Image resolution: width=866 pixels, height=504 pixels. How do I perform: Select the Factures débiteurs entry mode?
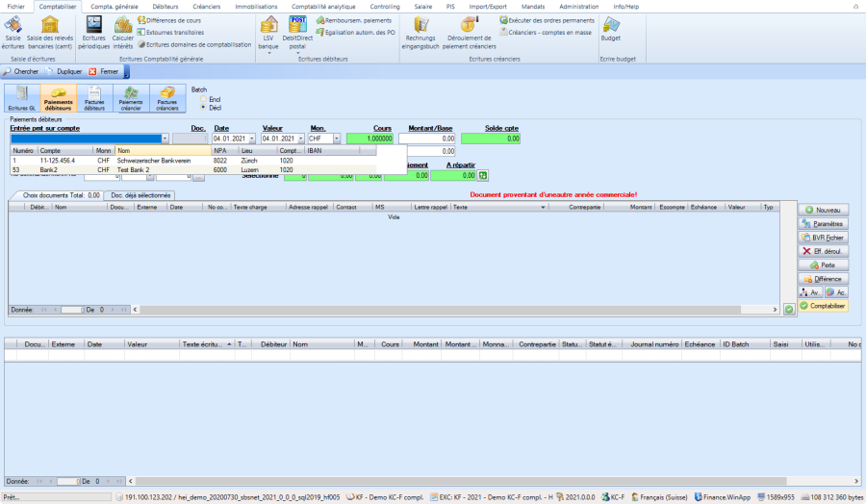94,98
